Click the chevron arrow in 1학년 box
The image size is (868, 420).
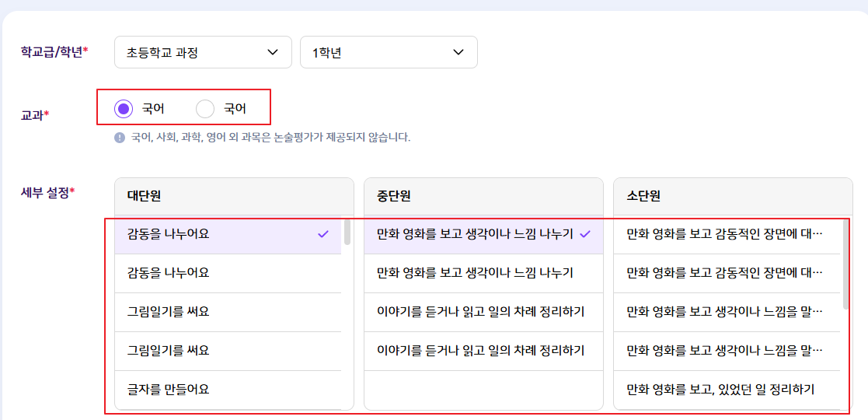458,52
